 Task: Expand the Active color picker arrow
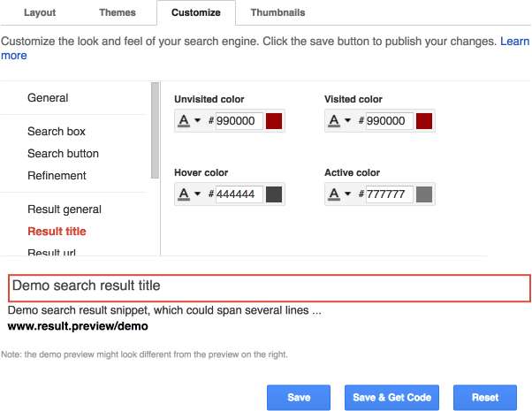(x=348, y=194)
